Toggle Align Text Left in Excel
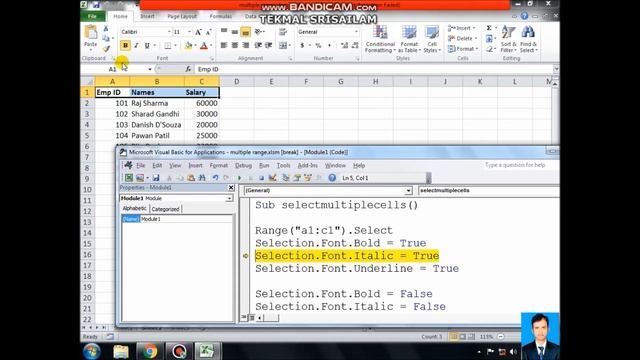The width and height of the screenshot is (640, 360). click(x=224, y=45)
